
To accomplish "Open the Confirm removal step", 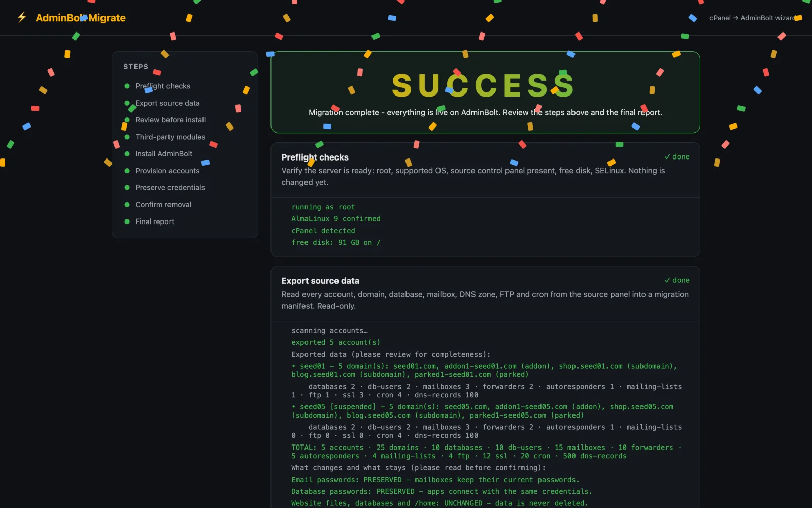I will click(x=163, y=205).
